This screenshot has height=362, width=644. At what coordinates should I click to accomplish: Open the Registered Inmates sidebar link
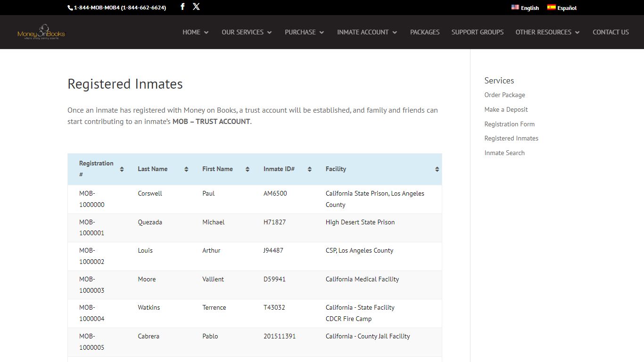pyautogui.click(x=511, y=138)
